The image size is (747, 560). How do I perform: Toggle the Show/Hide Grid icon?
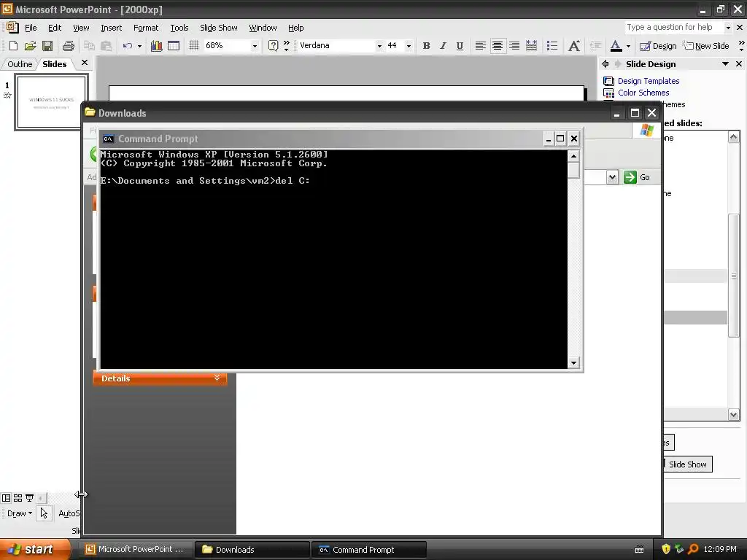coord(193,46)
